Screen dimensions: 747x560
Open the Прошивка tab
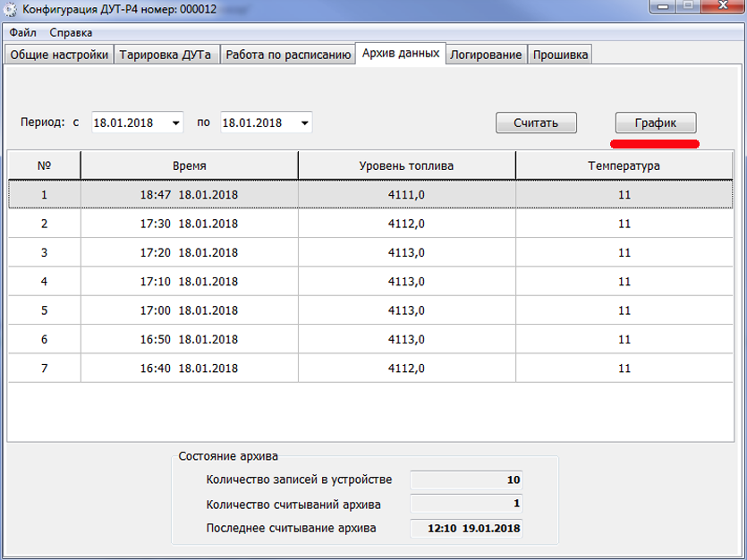[560, 55]
